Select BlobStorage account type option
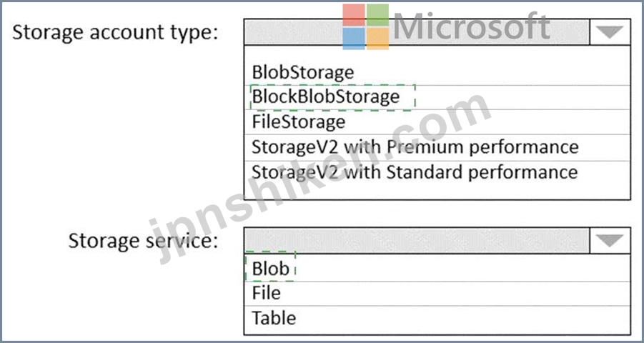This screenshot has height=343, width=644. (437, 72)
